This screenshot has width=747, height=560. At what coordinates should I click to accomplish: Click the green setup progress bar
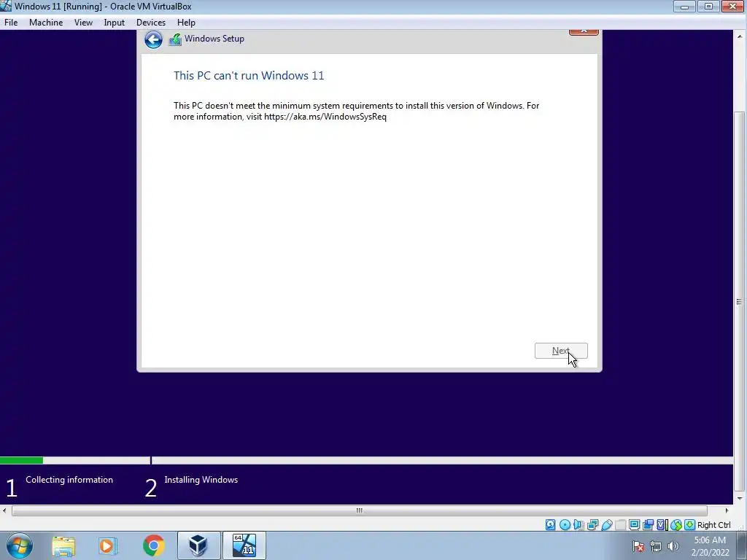coord(21,461)
